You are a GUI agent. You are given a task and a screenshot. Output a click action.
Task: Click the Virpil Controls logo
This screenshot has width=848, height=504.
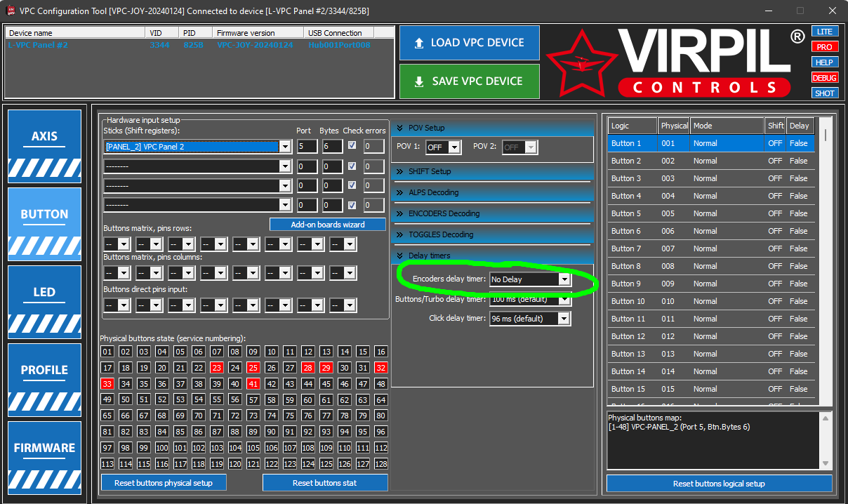tap(675, 62)
